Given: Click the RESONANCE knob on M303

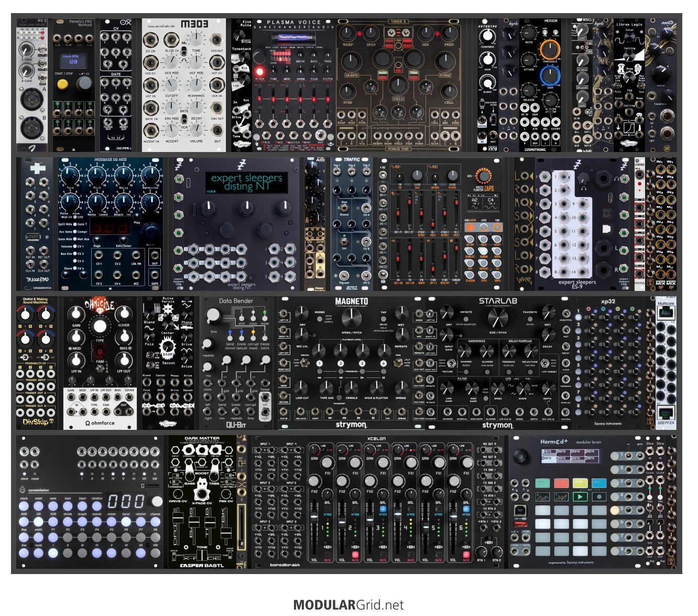Looking at the screenshot, I should tap(196, 84).
